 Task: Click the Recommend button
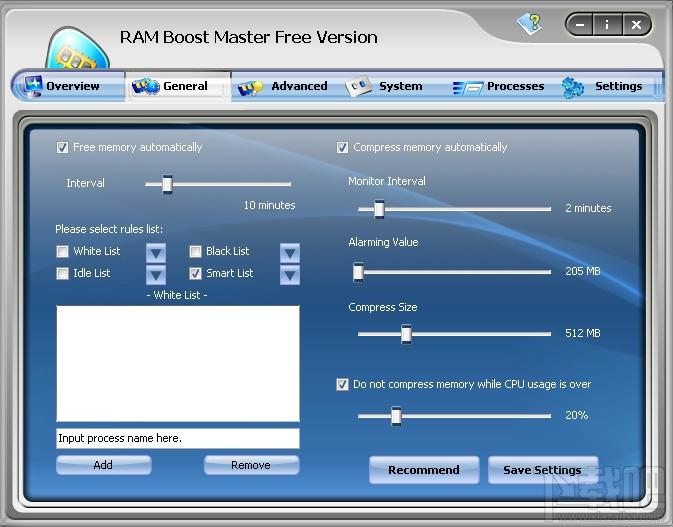click(424, 470)
